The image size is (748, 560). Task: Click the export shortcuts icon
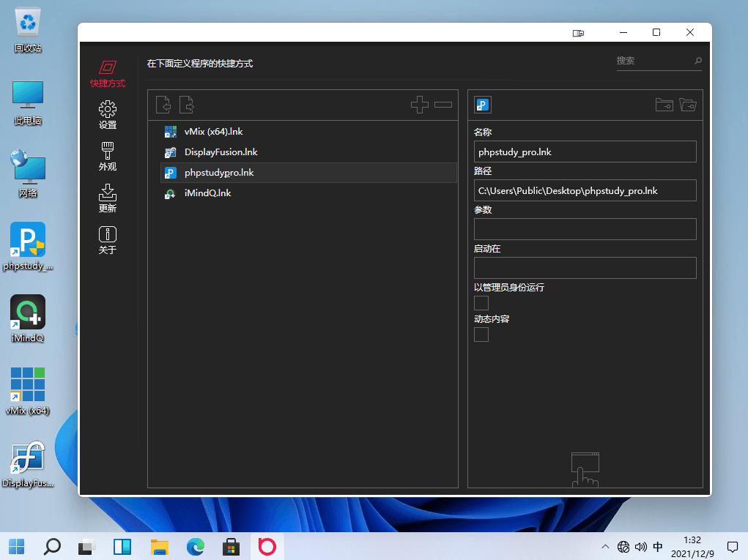pos(187,105)
